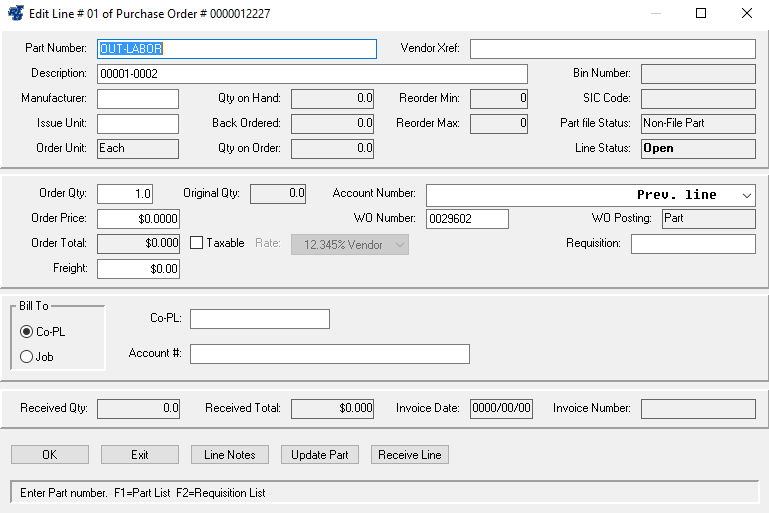769x513 pixels.
Task: Enable the Taxable checkbox
Action: coord(196,243)
